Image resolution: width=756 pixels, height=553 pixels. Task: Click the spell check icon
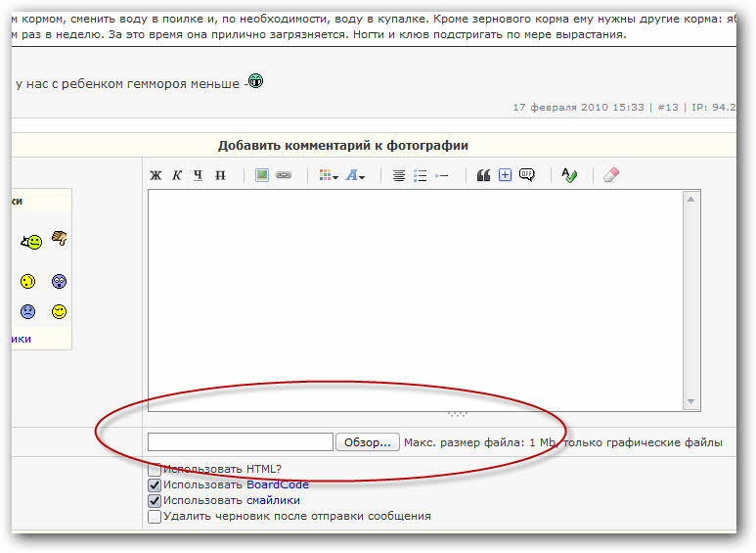(x=569, y=175)
